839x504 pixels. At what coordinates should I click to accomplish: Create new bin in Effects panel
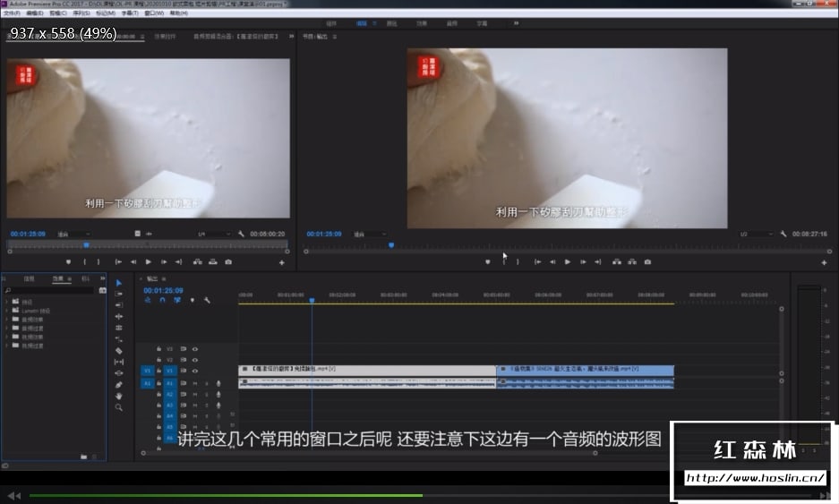(83, 457)
